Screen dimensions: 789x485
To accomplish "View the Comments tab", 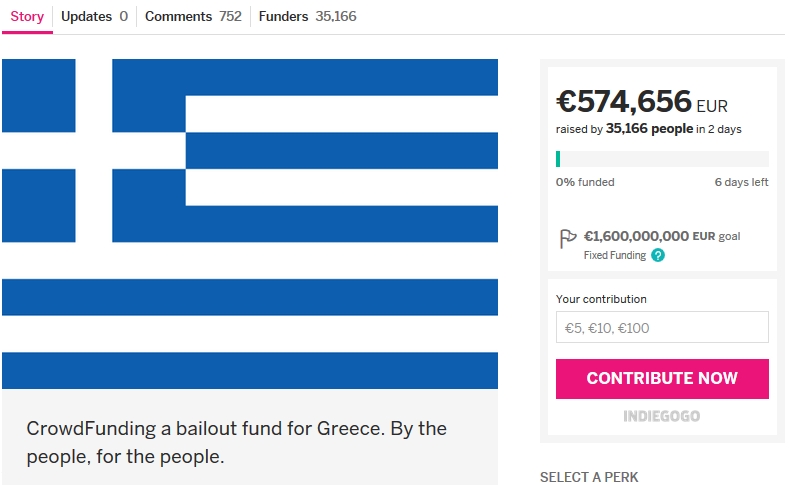I will 193,17.
